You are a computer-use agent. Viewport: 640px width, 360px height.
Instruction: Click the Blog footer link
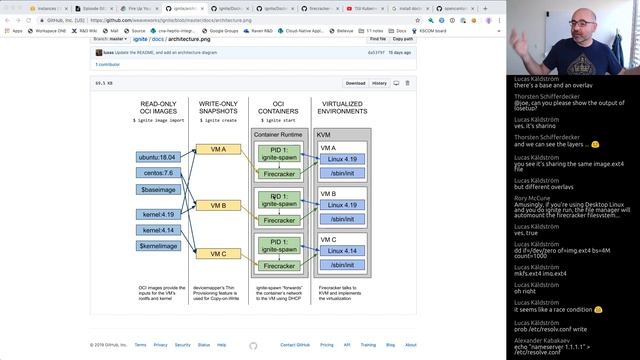point(391,345)
